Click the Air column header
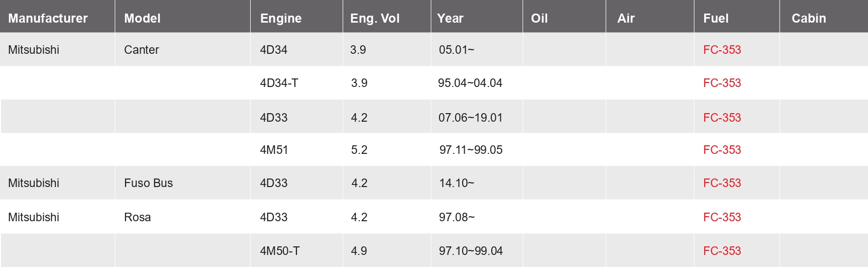 pos(626,19)
